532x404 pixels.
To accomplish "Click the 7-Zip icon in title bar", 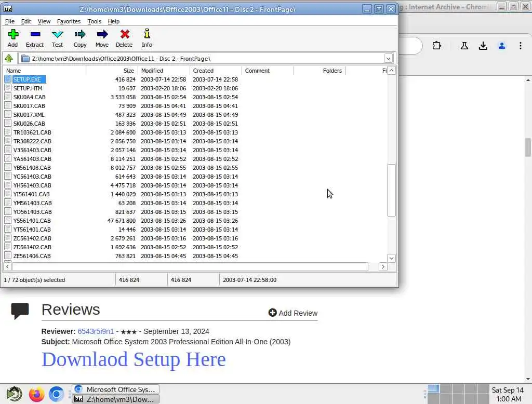I will pos(8,9).
